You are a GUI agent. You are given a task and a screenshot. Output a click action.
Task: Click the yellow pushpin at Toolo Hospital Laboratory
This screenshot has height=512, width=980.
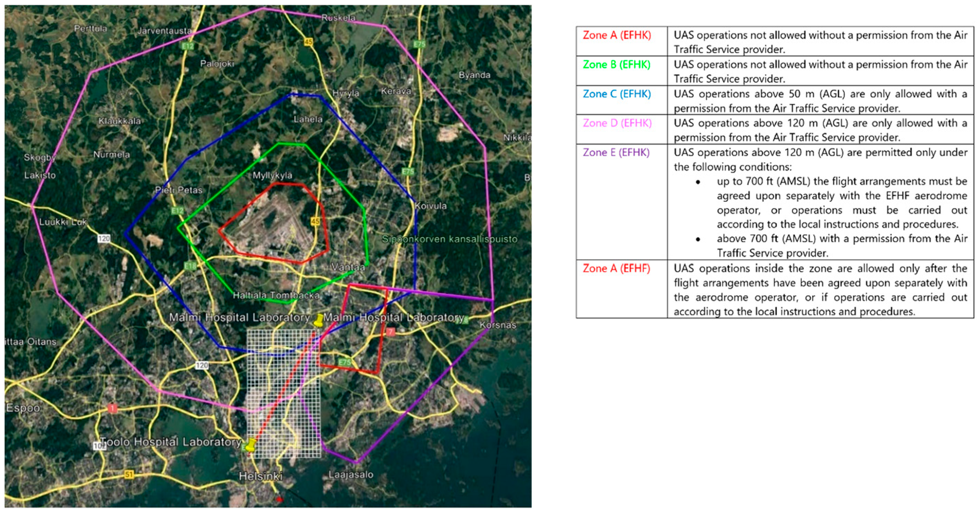[251, 444]
